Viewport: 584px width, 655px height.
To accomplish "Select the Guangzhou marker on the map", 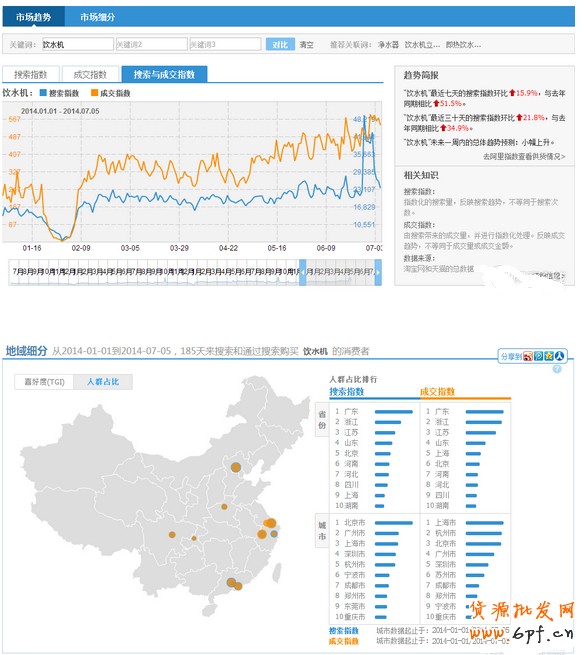I will click(231, 582).
